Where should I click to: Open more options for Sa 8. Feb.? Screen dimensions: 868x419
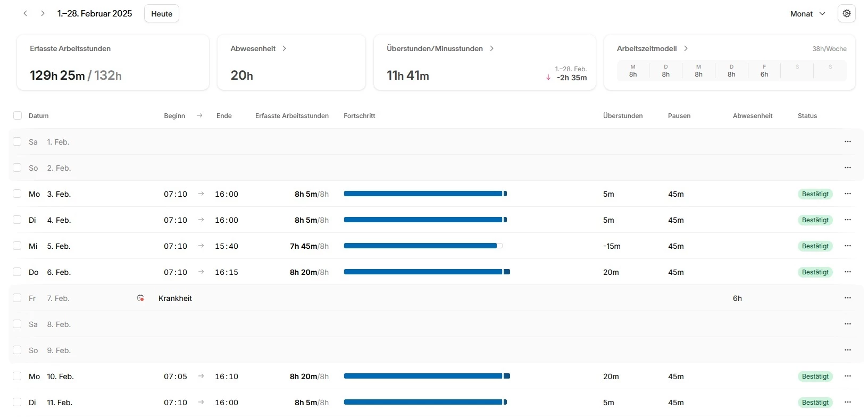pos(848,324)
